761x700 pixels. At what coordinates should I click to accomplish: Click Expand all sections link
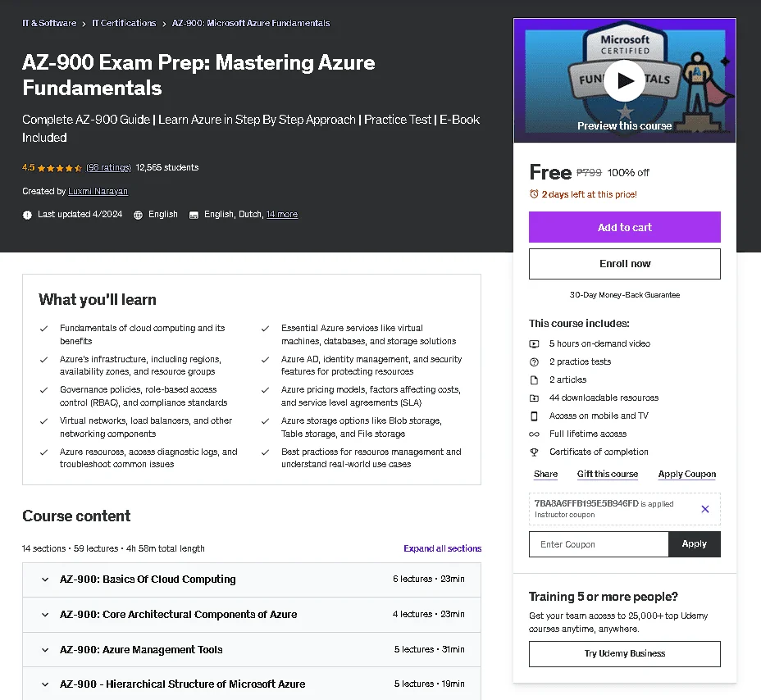[x=442, y=548]
